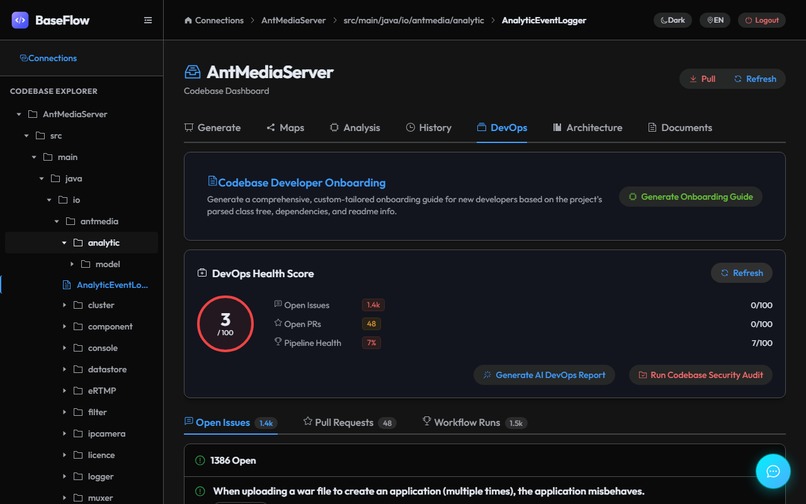Select the Open Issues tab
Screen dimensions: 806x504
click(x=231, y=423)
